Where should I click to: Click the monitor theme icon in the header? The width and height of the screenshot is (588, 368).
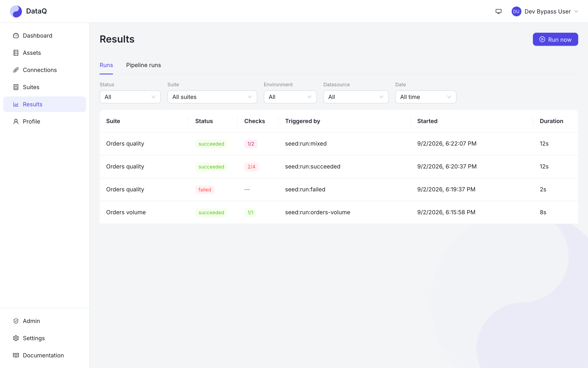point(499,11)
